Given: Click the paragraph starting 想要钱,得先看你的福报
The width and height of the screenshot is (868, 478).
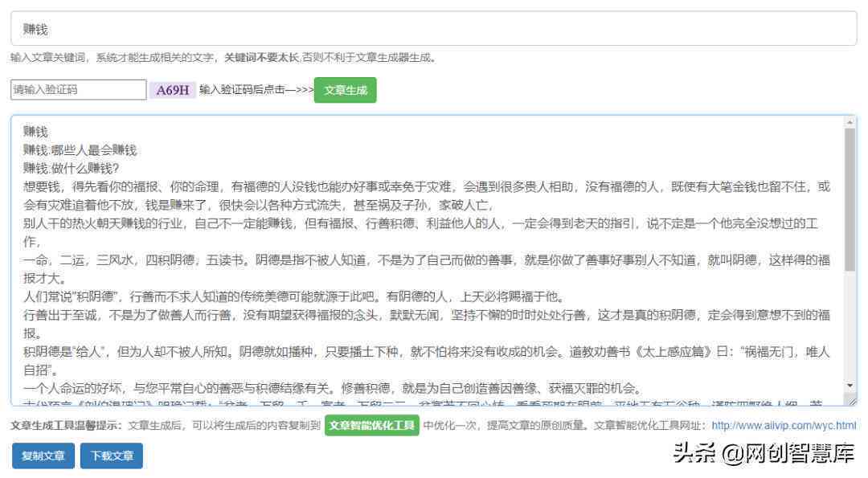Looking at the screenshot, I should pos(427,196).
